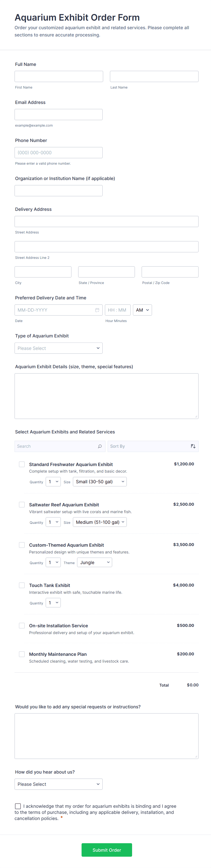
Task: Open the Custom-Themed exhibit Theme dropdown
Action: tap(95, 562)
